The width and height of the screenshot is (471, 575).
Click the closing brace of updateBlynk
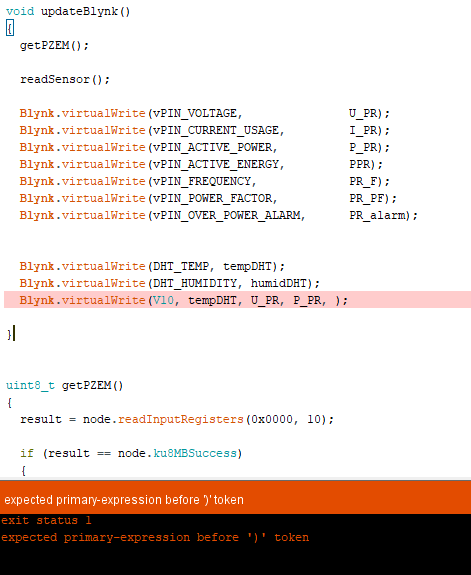(9, 334)
